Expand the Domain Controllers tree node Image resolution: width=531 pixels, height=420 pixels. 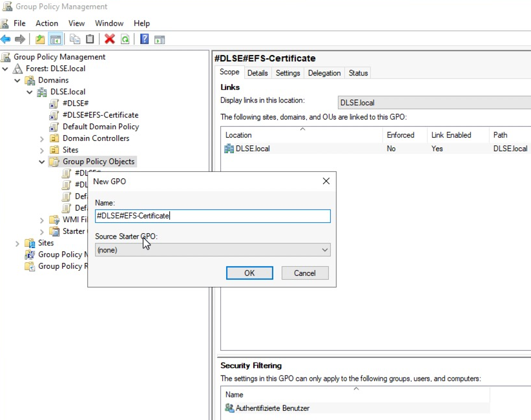42,138
